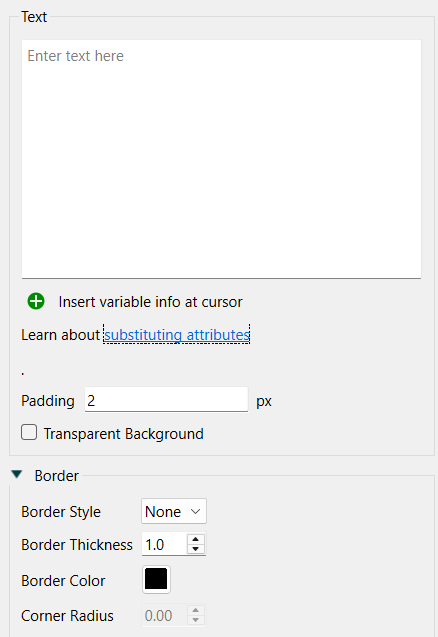Image resolution: width=438 pixels, height=637 pixels.
Task: Click the Text group title
Action: (x=34, y=17)
